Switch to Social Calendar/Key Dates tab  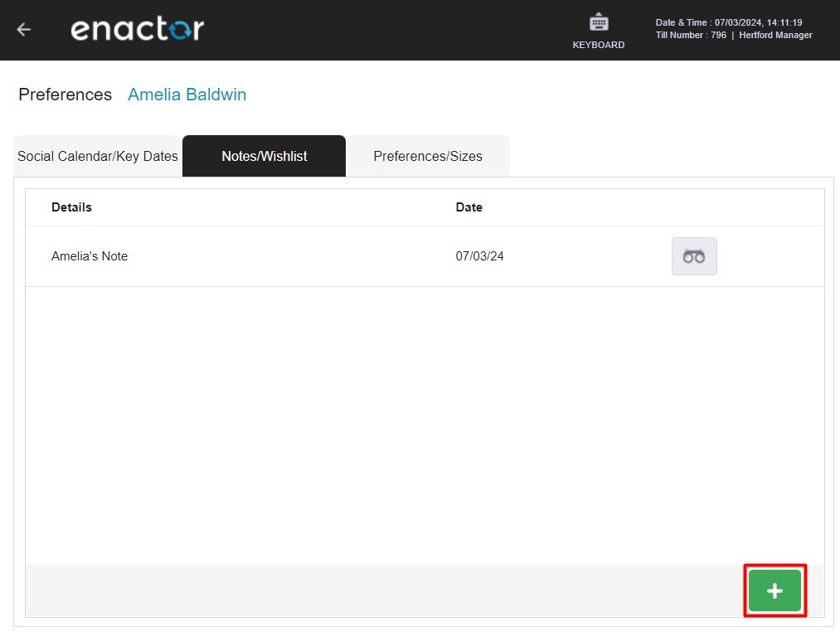coord(98,156)
